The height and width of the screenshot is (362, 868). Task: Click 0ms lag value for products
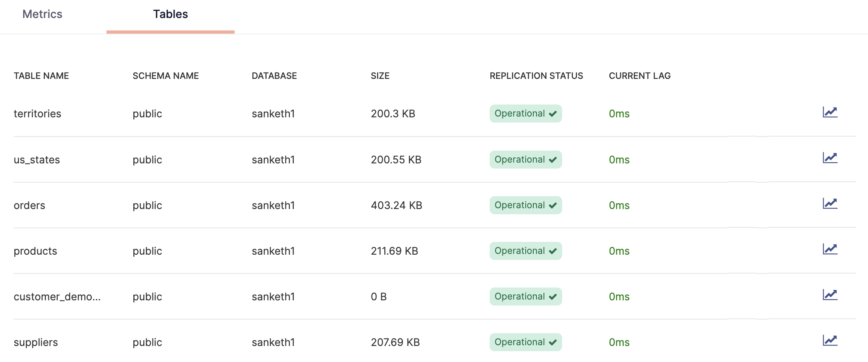(x=619, y=251)
